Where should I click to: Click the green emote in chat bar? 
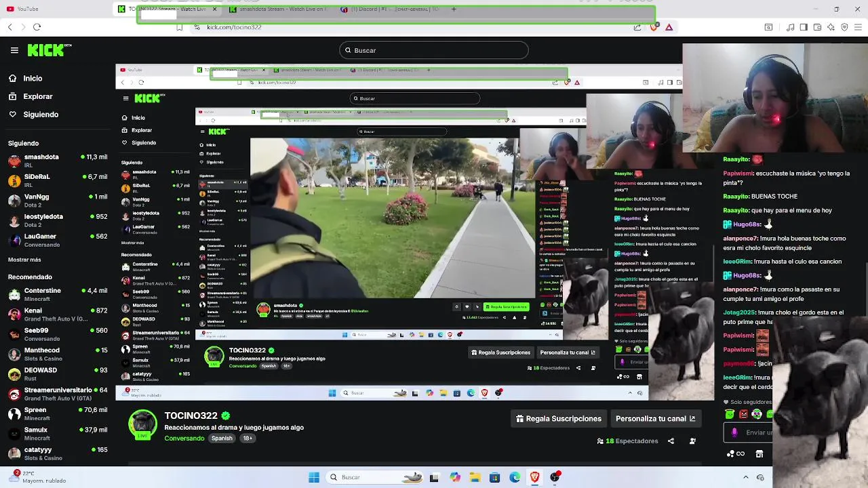(x=730, y=414)
